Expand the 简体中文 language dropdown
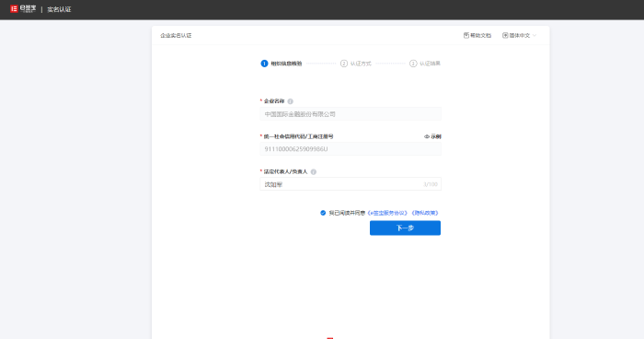 (519, 35)
